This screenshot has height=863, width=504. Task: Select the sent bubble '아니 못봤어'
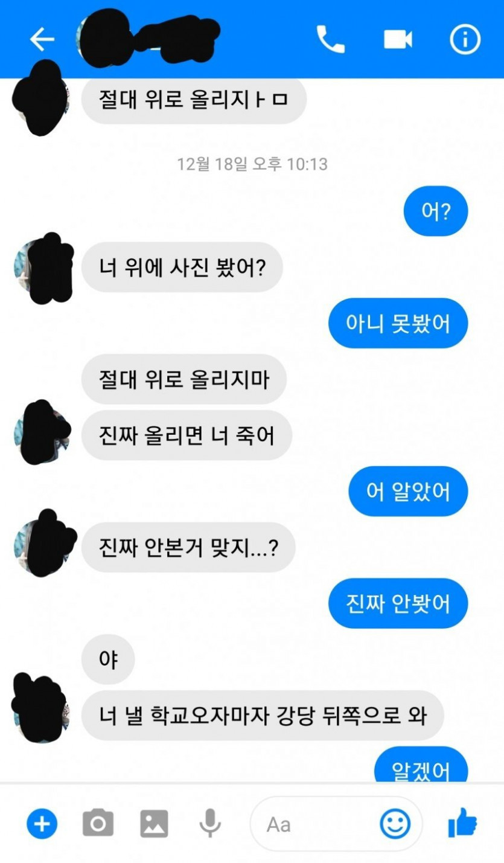click(398, 323)
